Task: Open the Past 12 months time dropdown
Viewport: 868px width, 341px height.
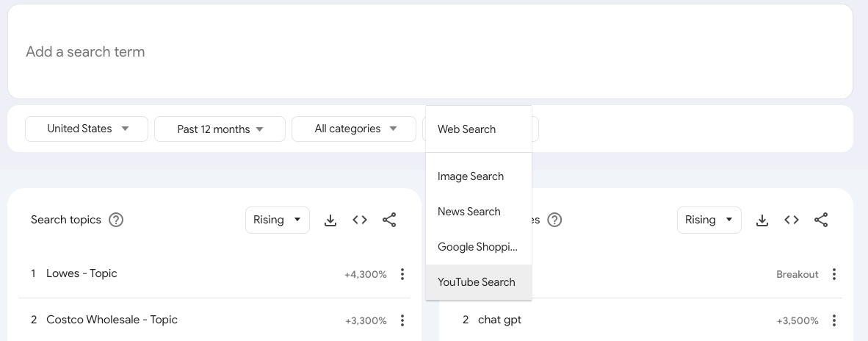Action: (220, 129)
